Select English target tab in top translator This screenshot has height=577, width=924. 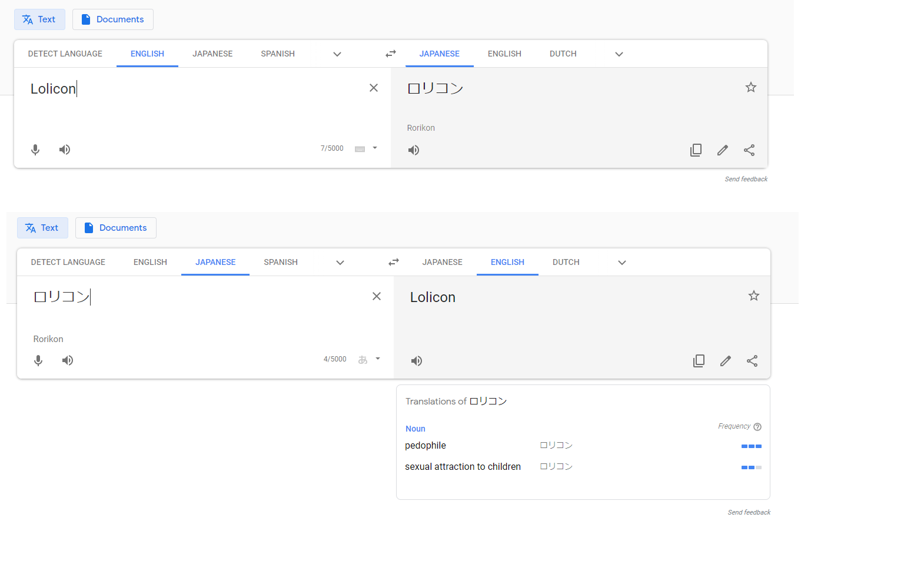coord(504,54)
